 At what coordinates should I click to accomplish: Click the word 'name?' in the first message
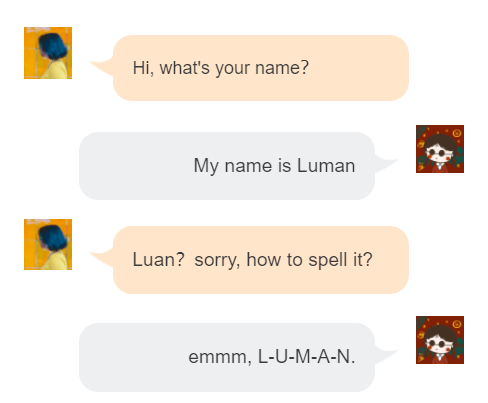[282, 68]
